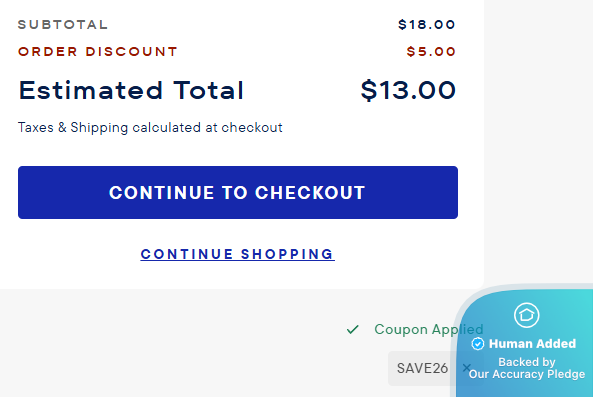Screen dimensions: 593x397
Task: Click the Backed by line in badge
Action: (x=527, y=362)
